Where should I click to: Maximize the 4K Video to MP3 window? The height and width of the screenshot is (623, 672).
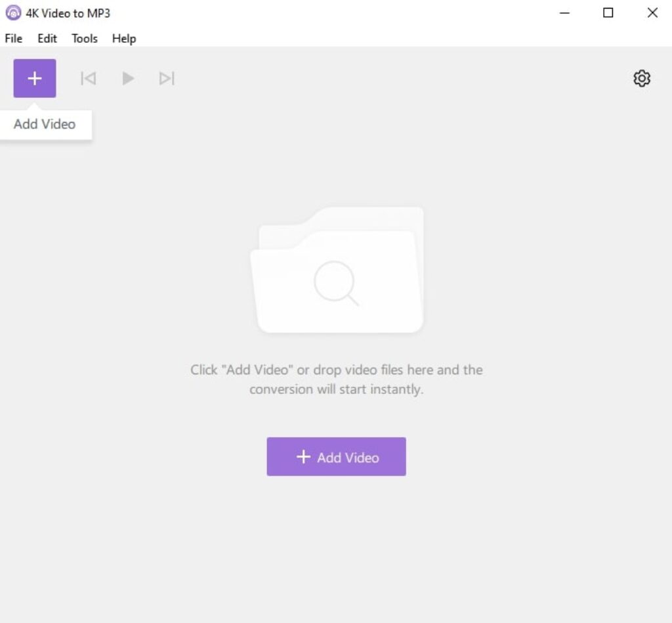click(x=608, y=13)
